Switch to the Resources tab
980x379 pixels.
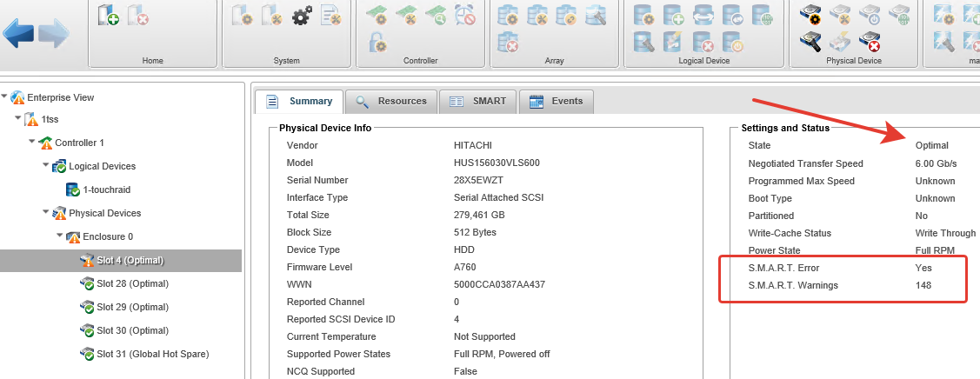tap(391, 102)
